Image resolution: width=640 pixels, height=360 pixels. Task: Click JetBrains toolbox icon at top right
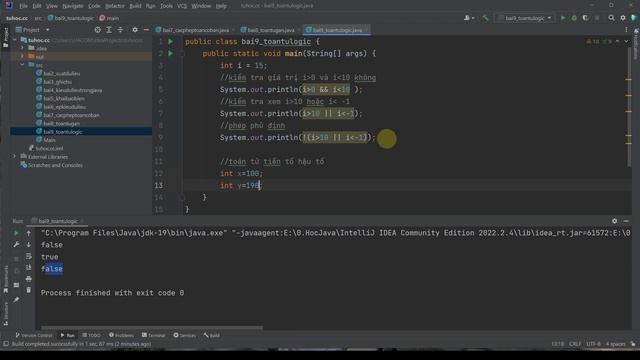(x=634, y=18)
